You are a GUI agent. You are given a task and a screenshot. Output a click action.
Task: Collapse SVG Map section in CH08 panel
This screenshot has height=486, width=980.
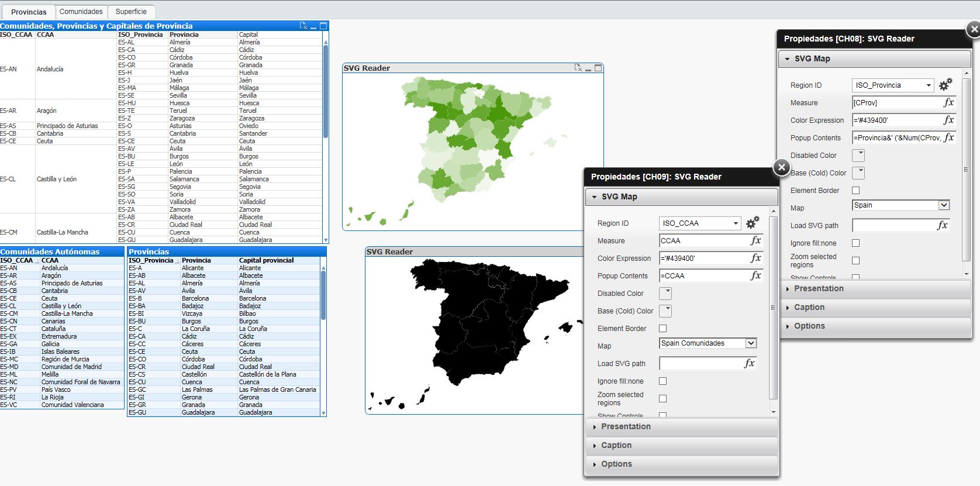tap(875, 58)
